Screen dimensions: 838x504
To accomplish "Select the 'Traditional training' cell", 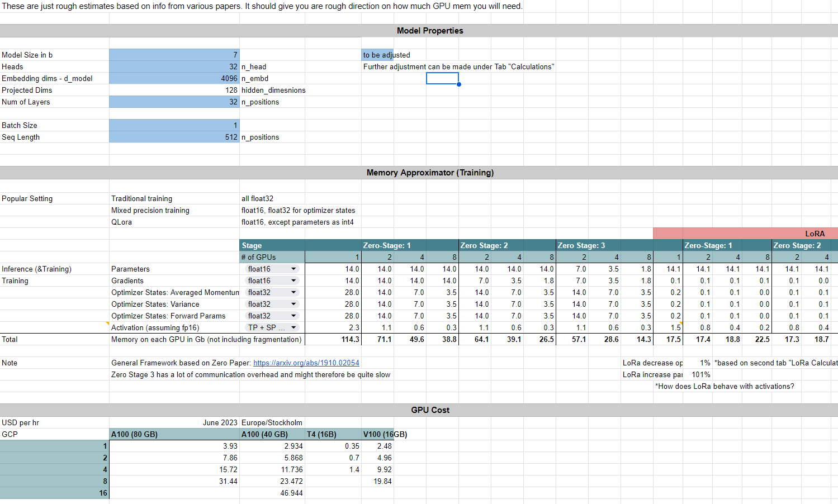I will (174, 198).
